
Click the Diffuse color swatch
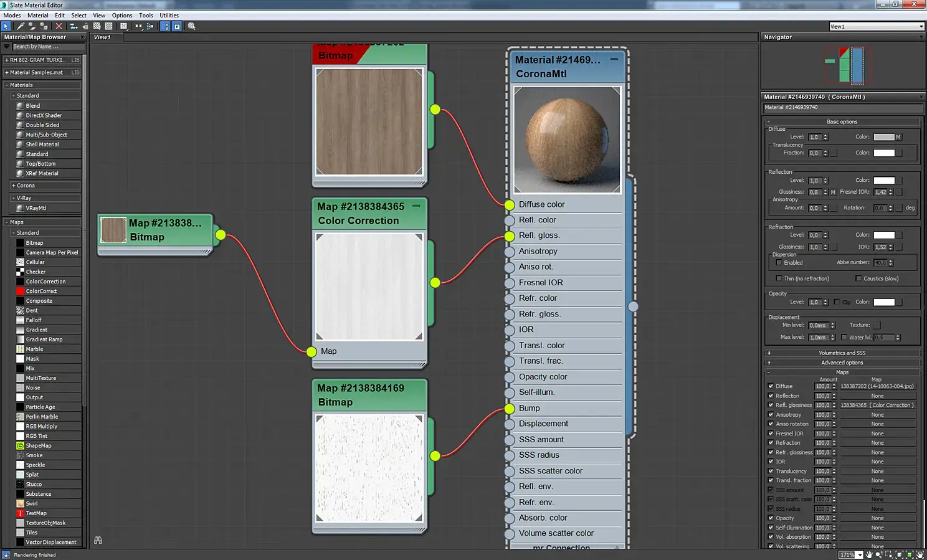[x=883, y=137]
